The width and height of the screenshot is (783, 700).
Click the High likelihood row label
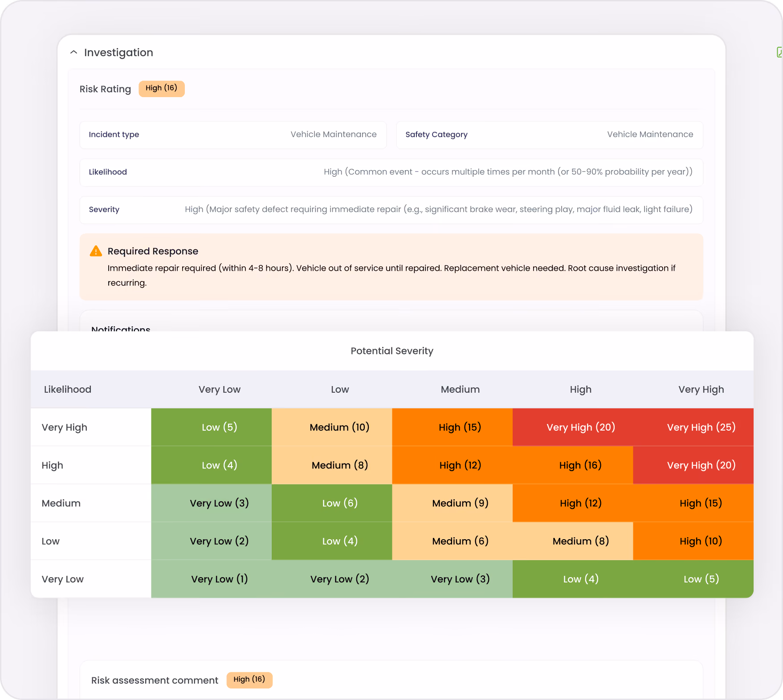[x=53, y=465]
